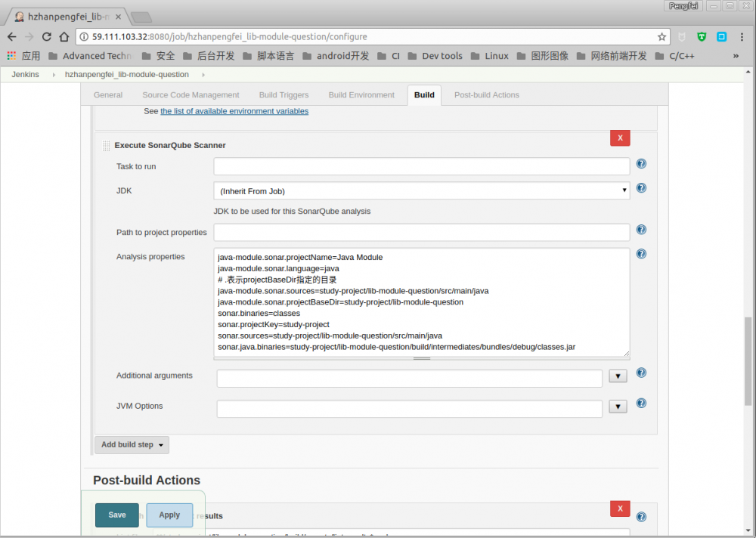Open the CI bookmark folder

coord(389,56)
